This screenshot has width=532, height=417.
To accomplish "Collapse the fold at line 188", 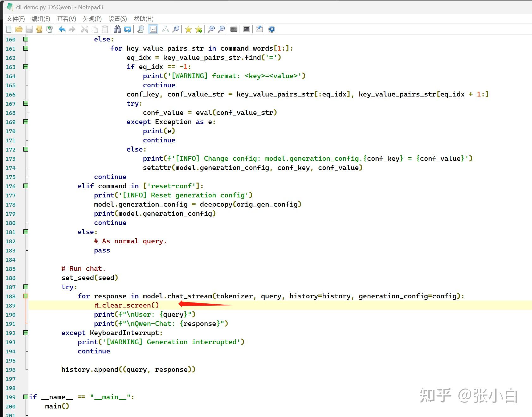I will tap(26, 296).
